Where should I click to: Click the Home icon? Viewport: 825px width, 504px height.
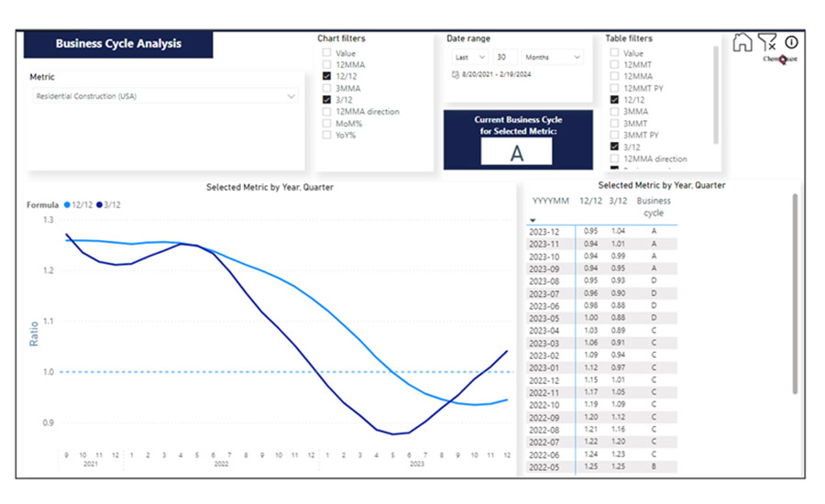click(x=742, y=43)
